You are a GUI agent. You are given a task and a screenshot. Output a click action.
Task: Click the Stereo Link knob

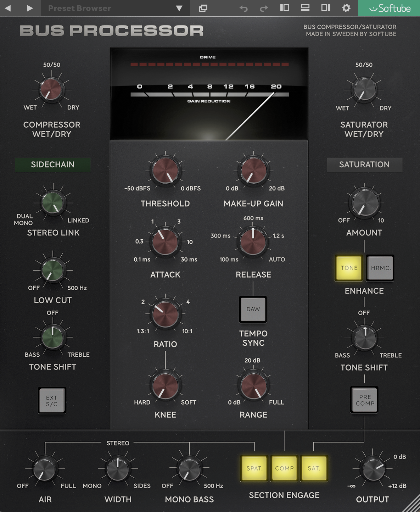[x=53, y=203]
